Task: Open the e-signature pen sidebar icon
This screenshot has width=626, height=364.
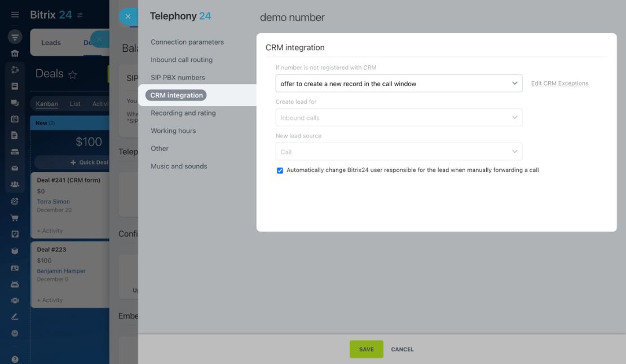Action: coord(15,317)
